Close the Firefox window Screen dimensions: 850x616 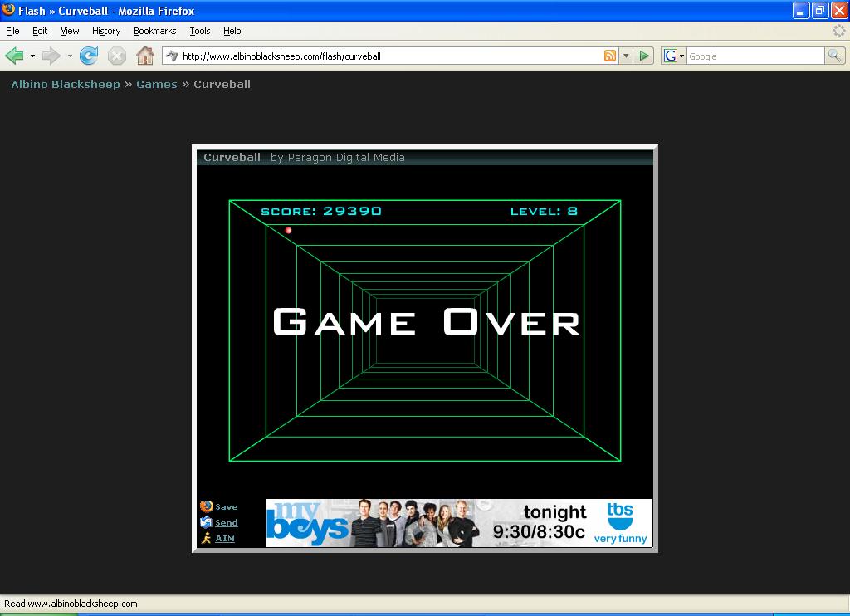pos(839,10)
